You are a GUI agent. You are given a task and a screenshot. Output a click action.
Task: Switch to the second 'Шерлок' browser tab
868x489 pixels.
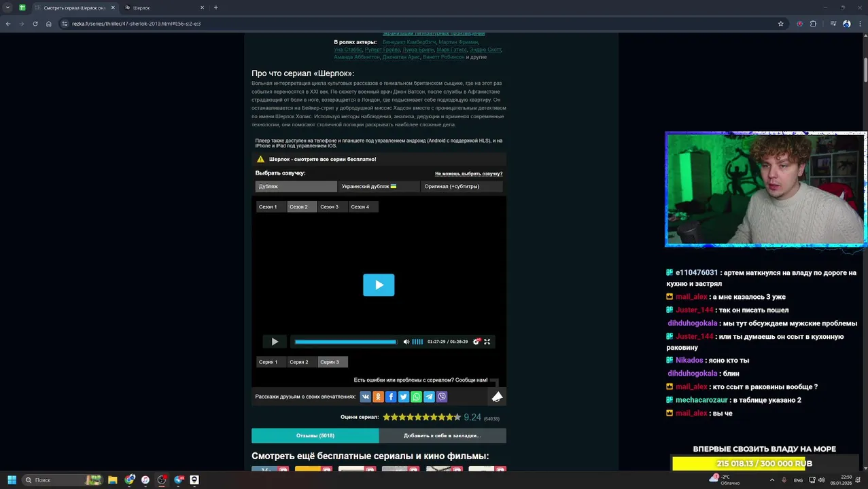[163, 7]
